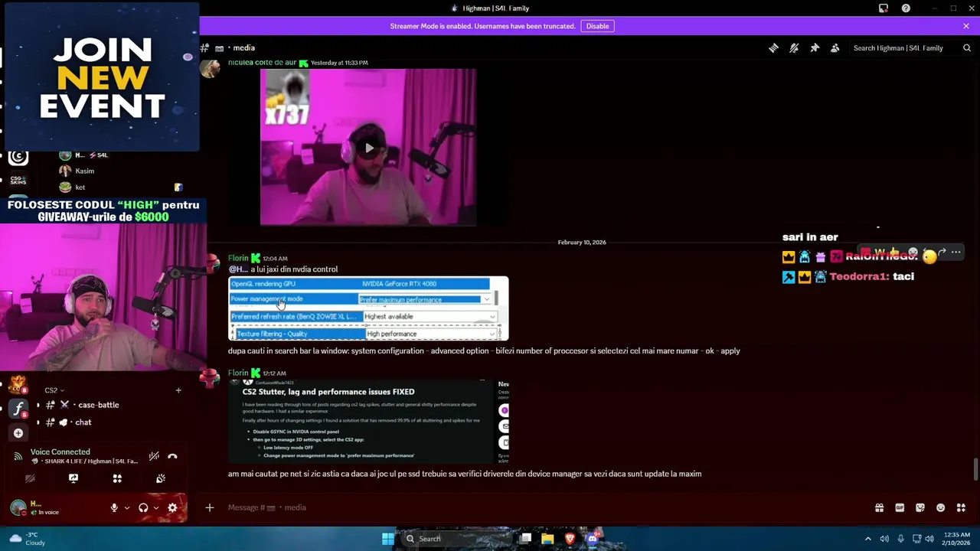Share your screen in voice
Screen dimensions: 980x551
[73, 478]
